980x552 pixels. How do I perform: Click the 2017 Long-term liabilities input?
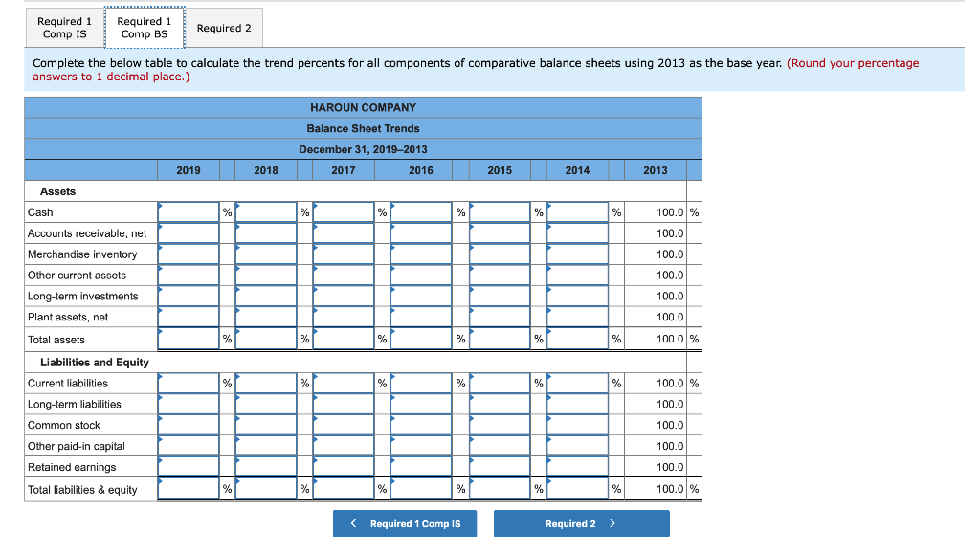coord(343,404)
